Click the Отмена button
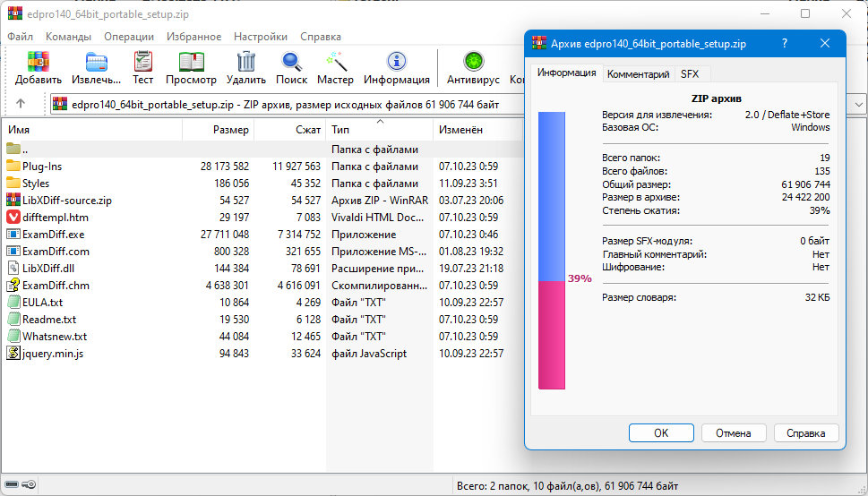Viewport: 868px width, 496px height. click(x=734, y=433)
